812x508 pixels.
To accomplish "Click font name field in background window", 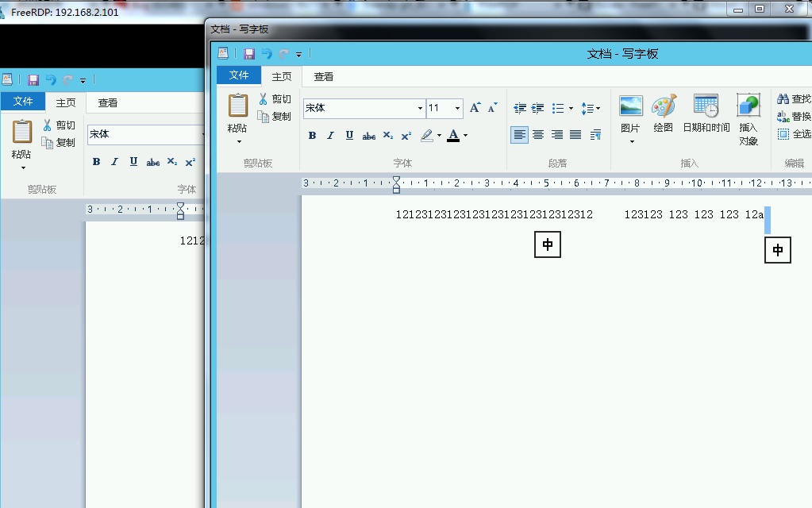I will 146,135.
